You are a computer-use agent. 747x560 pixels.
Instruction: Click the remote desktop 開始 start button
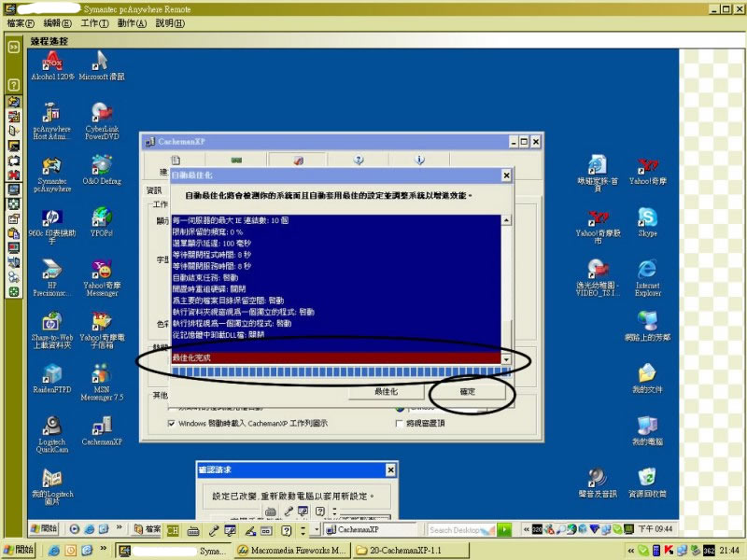click(44, 528)
